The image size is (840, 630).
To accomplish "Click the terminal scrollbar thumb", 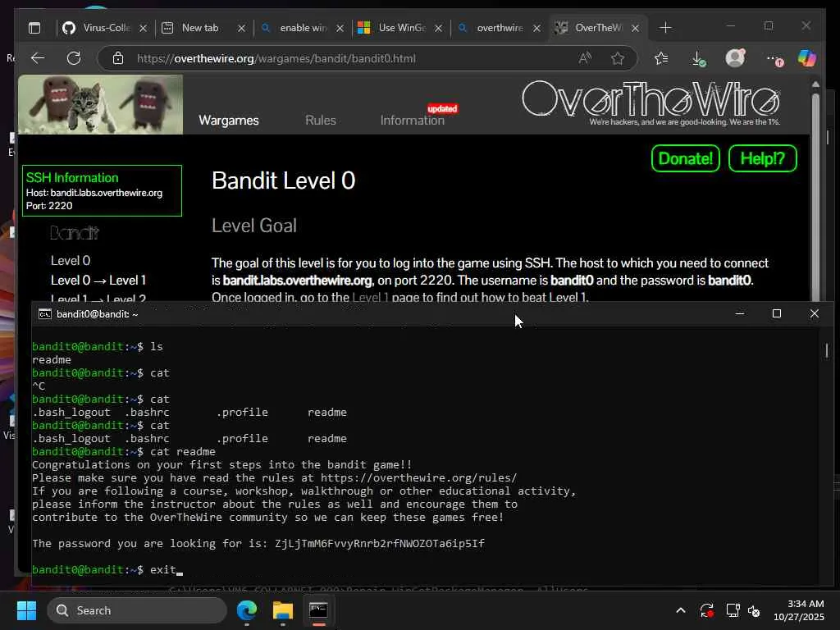I will [827, 351].
